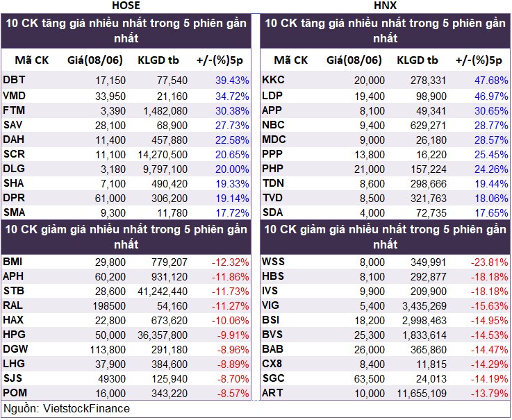Select the FTM ticker in HOSE gainers
This screenshot has height=420, width=512.
coord(14,110)
